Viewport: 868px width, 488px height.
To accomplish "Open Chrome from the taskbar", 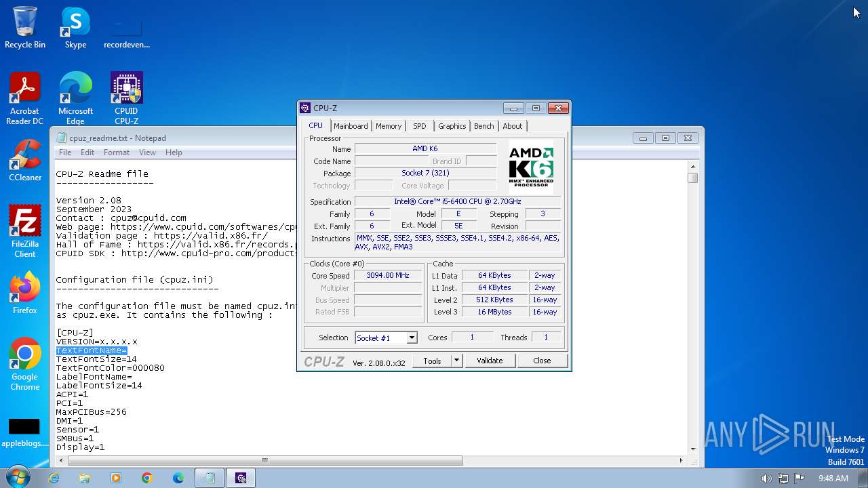I will tap(147, 478).
